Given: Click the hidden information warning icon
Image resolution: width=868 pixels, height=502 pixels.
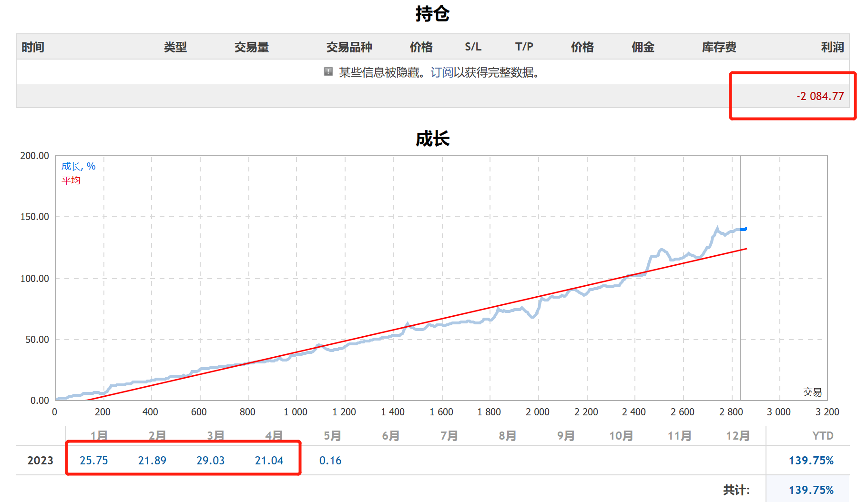Looking at the screenshot, I should coord(328,73).
